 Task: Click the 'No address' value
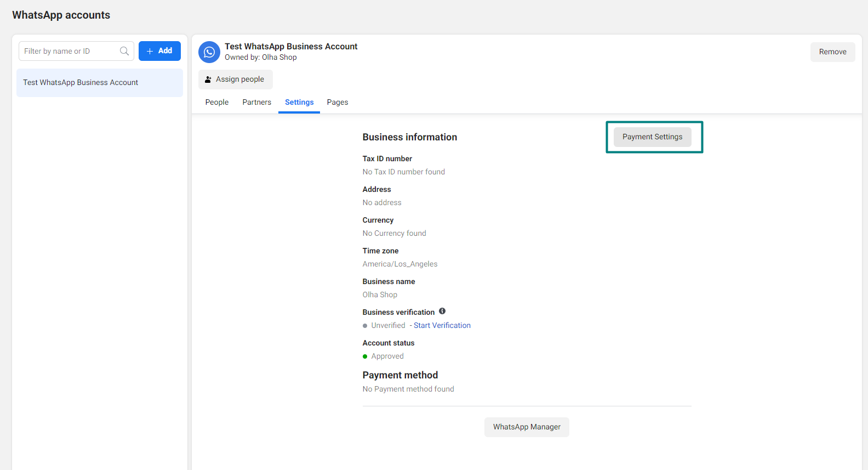pyautogui.click(x=382, y=202)
